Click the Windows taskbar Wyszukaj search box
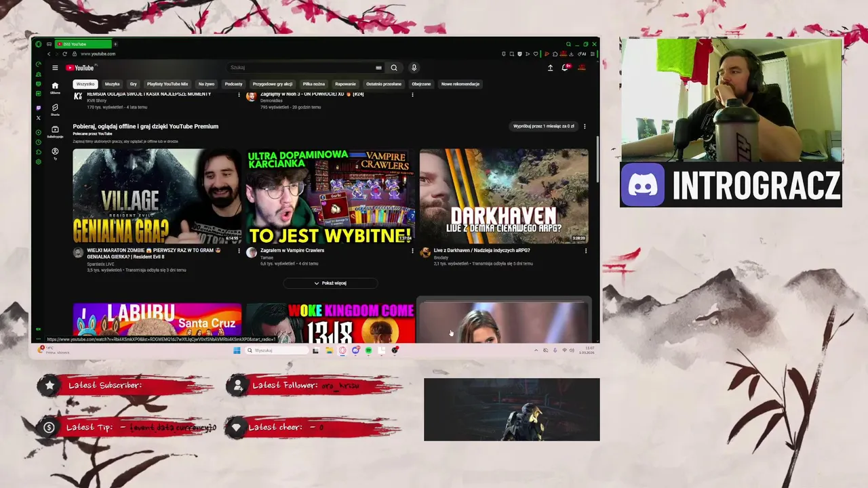Viewport: 868px width, 488px height. (x=276, y=350)
